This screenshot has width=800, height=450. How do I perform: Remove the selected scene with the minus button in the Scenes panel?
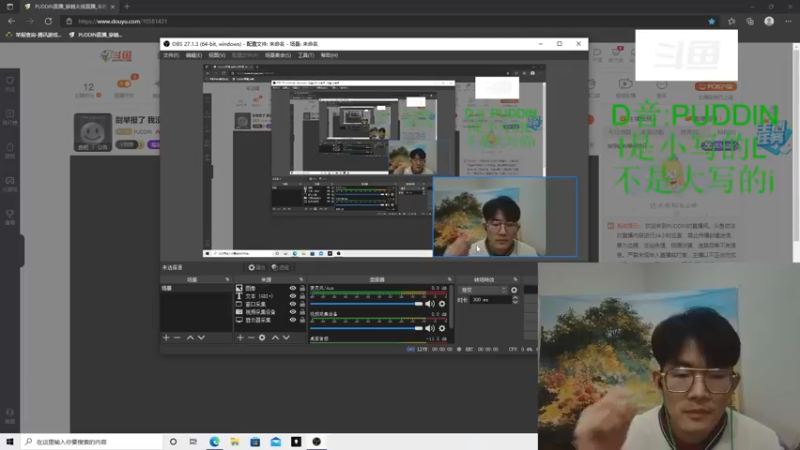pos(177,338)
